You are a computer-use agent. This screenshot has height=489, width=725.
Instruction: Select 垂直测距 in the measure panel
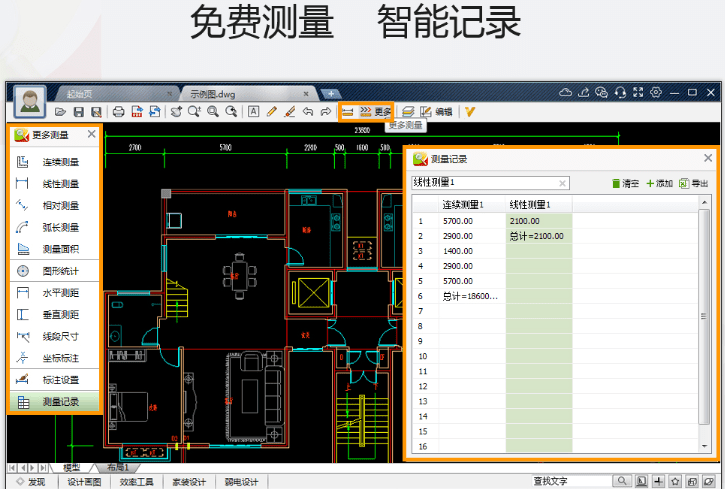coord(55,315)
